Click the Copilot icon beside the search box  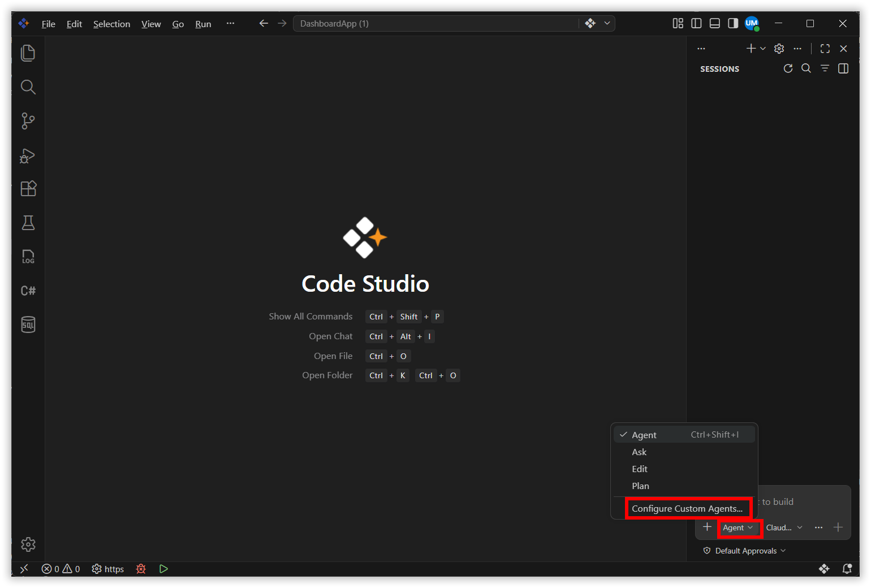tap(590, 23)
